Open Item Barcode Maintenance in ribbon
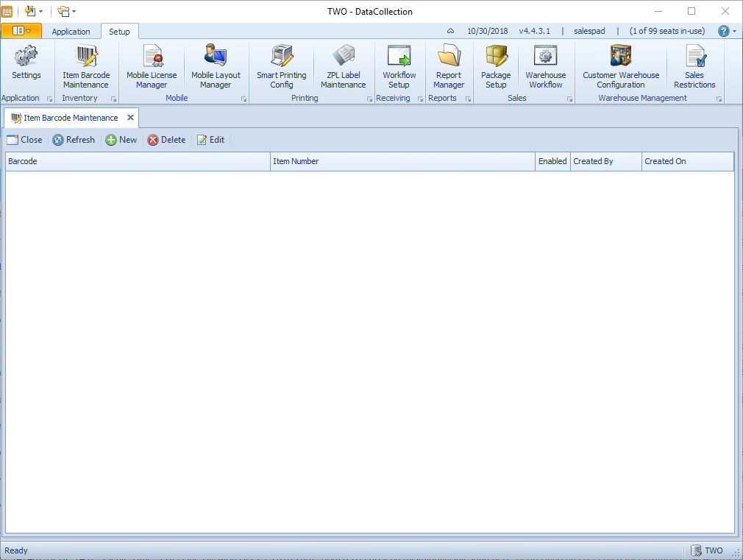This screenshot has width=743, height=560. tap(86, 66)
